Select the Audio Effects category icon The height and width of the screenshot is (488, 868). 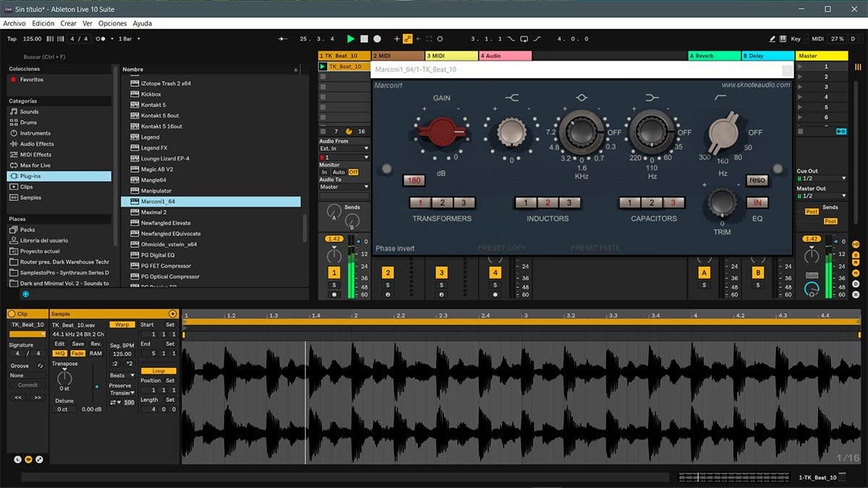coord(14,144)
